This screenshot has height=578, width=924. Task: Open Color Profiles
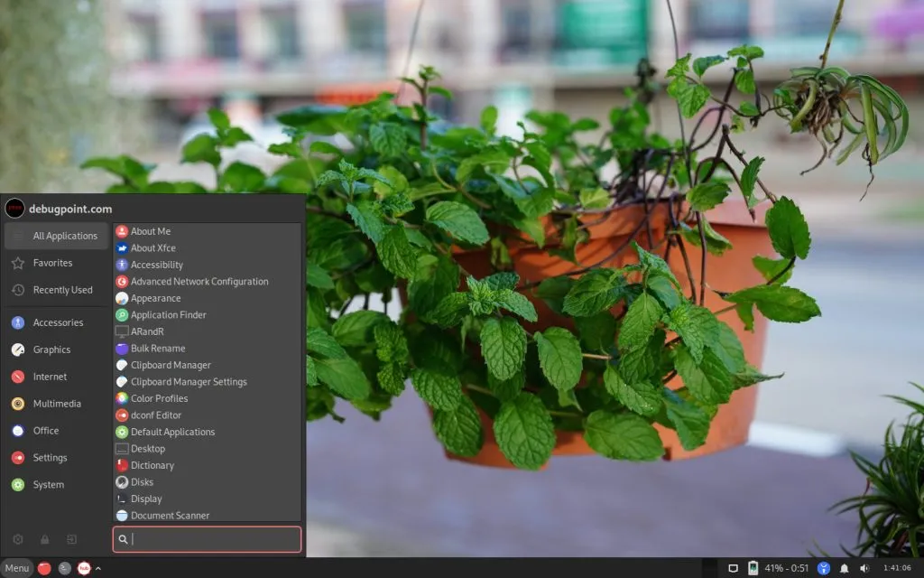pyautogui.click(x=207, y=398)
